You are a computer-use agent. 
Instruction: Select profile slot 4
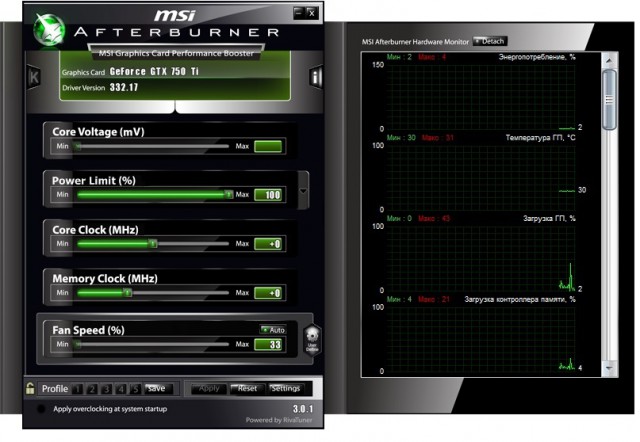[x=121, y=389]
